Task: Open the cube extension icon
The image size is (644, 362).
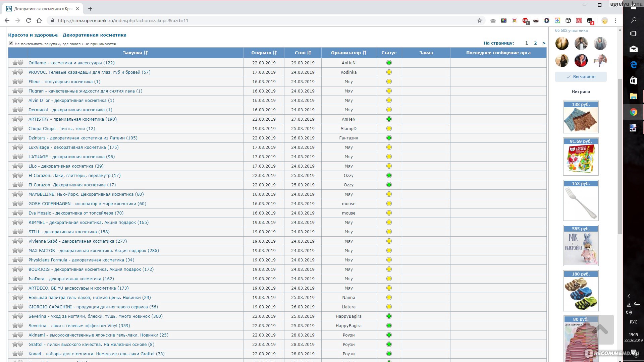Action: coord(568,21)
